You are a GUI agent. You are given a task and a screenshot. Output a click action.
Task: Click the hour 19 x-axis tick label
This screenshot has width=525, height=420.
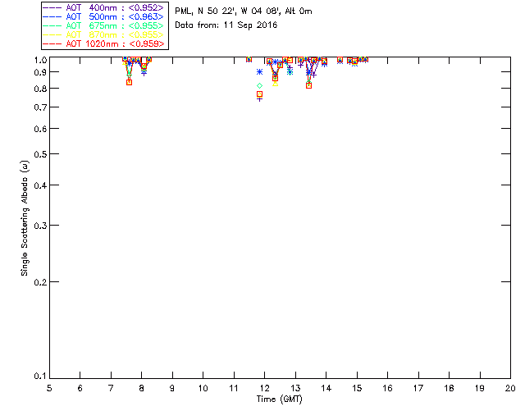[x=480, y=388]
